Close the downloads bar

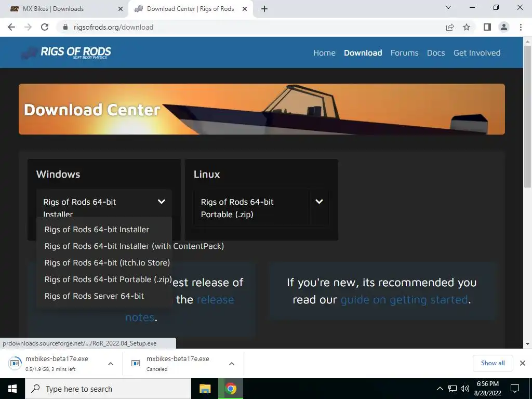523,363
